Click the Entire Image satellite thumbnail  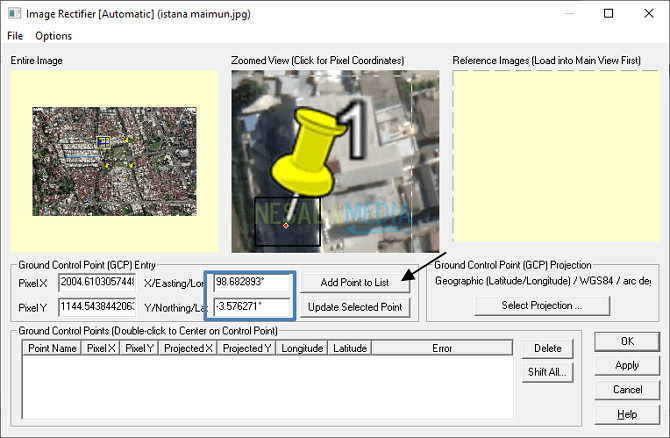coord(113,161)
